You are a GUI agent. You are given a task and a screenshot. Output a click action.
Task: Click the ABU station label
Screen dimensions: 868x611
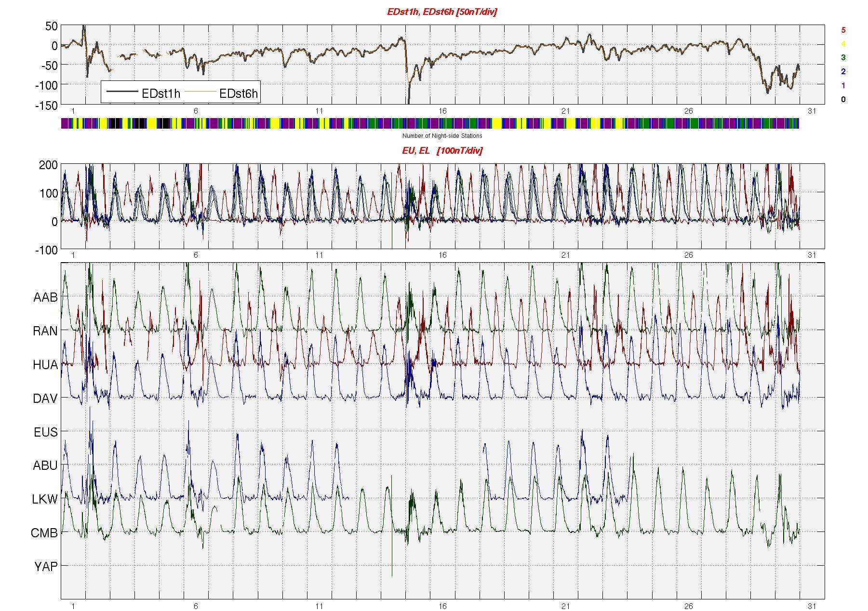coord(45,466)
